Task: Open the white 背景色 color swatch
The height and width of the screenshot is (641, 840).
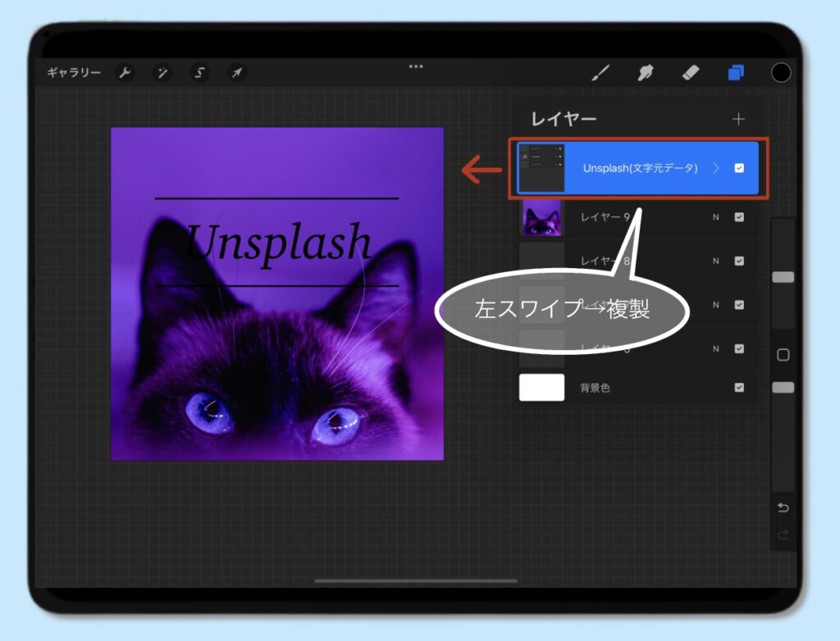Action: (541, 387)
